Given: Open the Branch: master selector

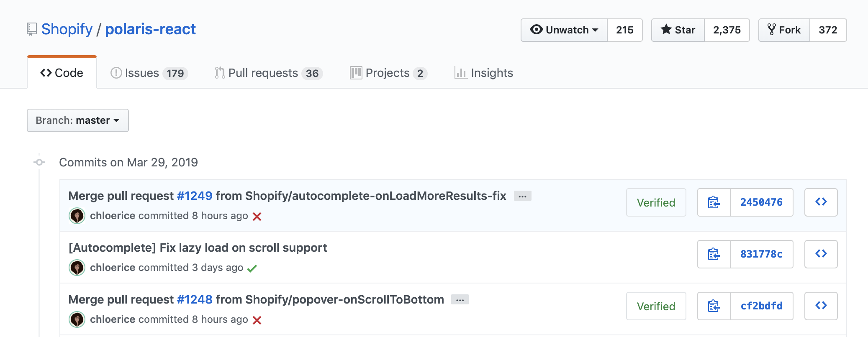Looking at the screenshot, I should point(77,120).
